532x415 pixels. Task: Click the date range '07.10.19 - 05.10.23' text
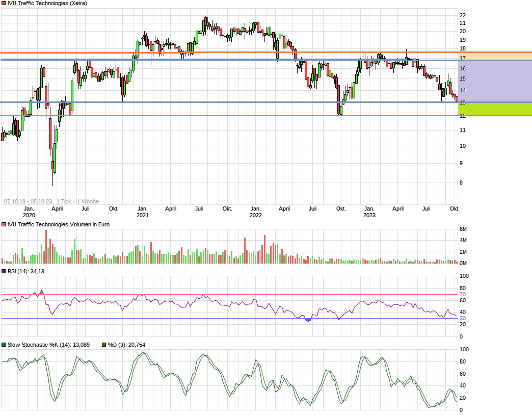tap(28, 201)
